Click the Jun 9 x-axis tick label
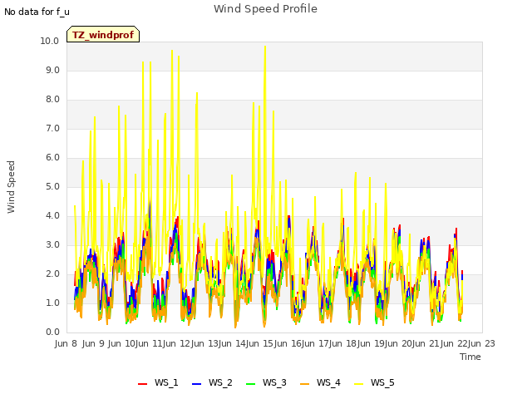 93,343
